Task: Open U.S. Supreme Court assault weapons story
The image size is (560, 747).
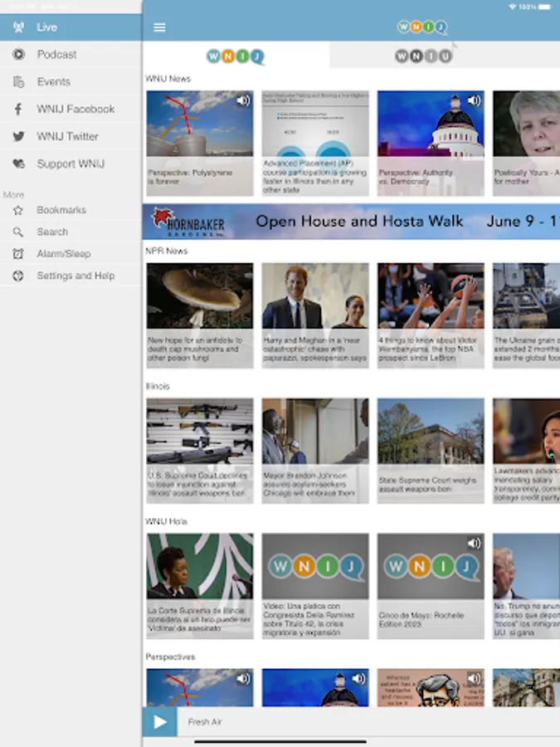Action: (200, 451)
